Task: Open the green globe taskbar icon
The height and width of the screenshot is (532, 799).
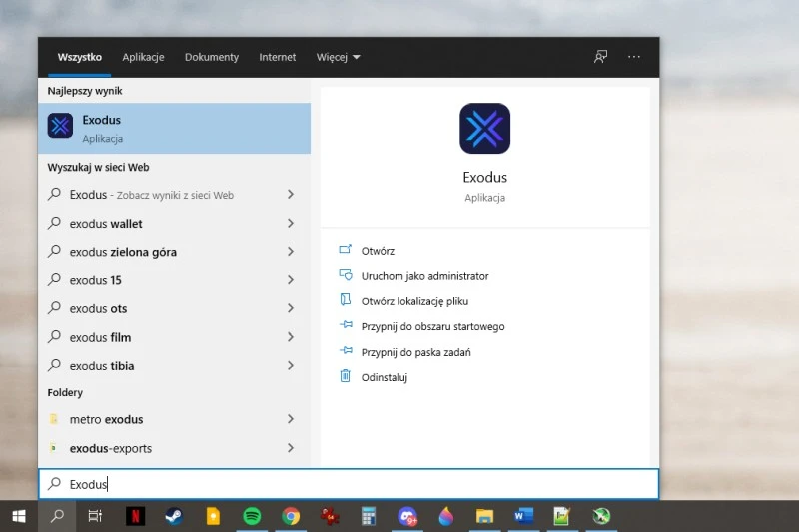Action: click(601, 516)
